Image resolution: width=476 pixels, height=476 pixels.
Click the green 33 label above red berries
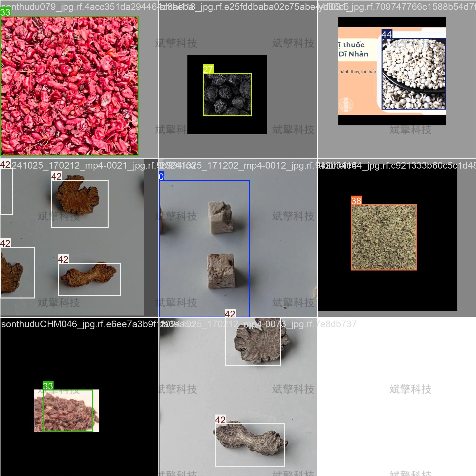click(x=5, y=12)
